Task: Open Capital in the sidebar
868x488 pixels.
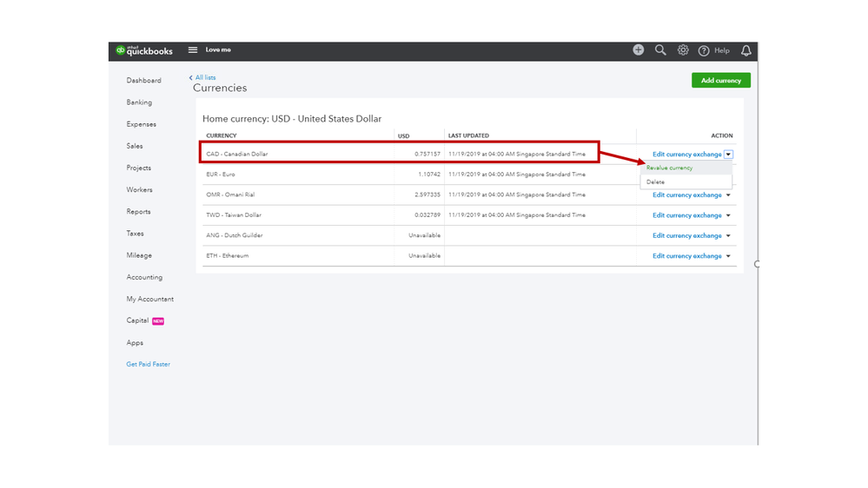Action: click(x=136, y=320)
